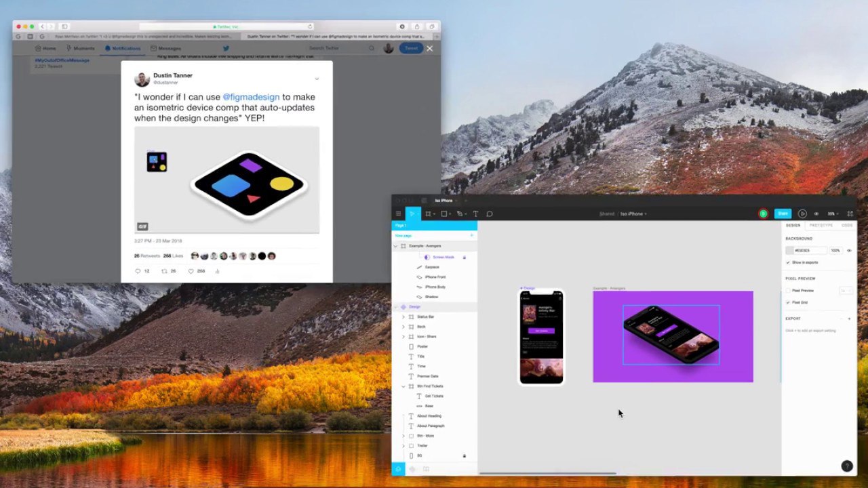Collapse the Btn Find Tickets layer
The height and width of the screenshot is (488, 868).
pyautogui.click(x=403, y=386)
